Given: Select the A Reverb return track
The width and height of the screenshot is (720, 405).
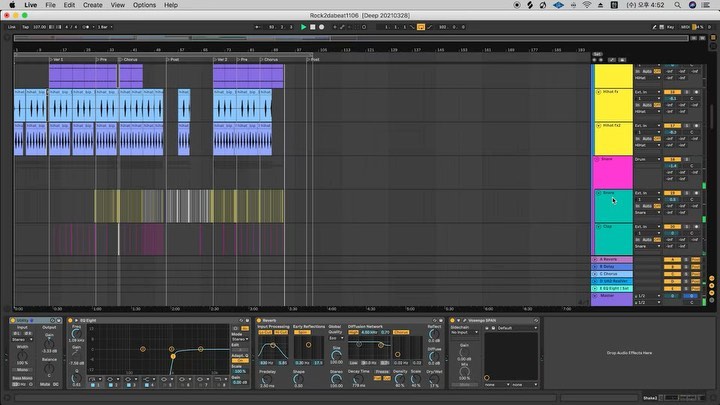Looking at the screenshot, I should [x=610, y=259].
